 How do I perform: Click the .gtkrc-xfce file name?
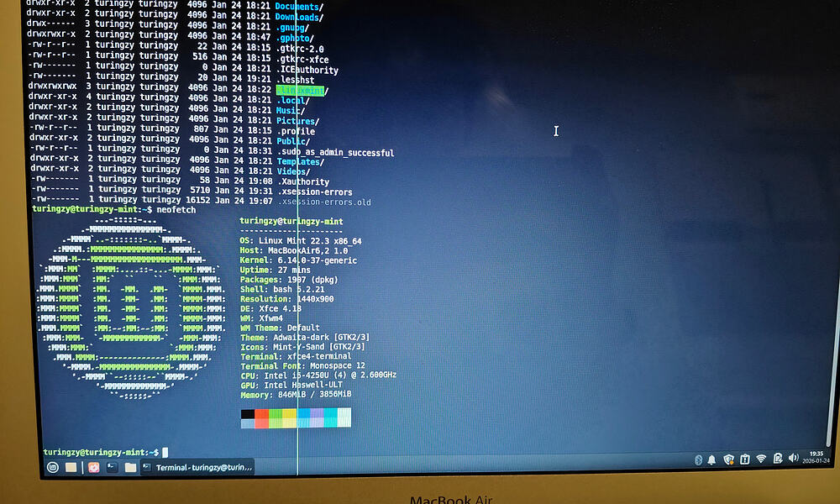pos(302,60)
